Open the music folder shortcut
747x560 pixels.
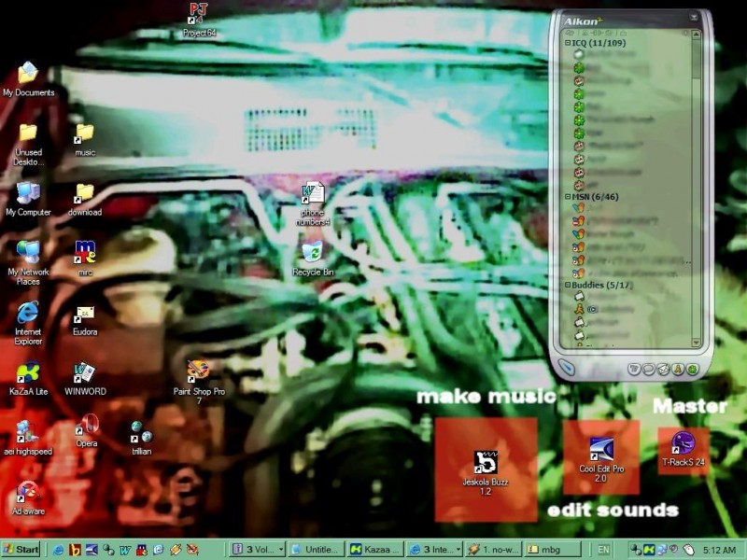point(85,139)
